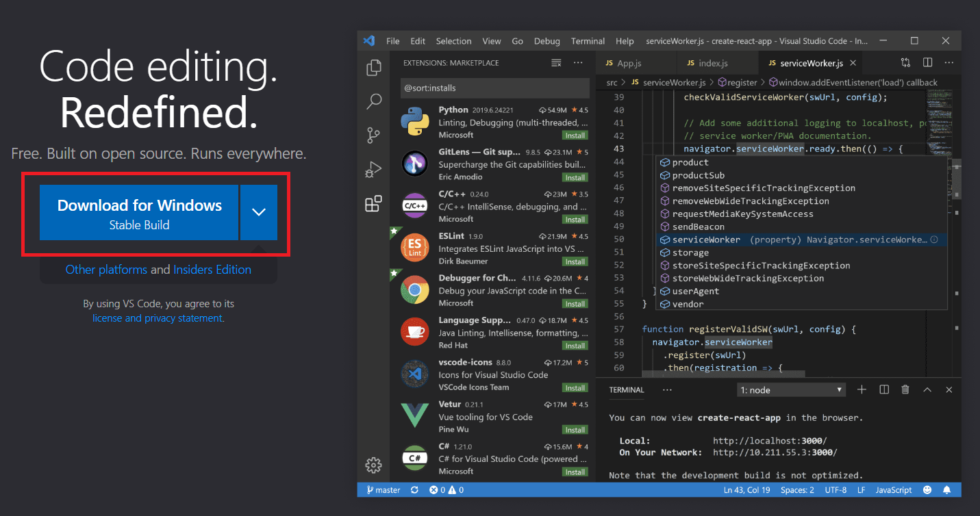
Task: Maximize the terminal panel with chevron
Action: click(927, 389)
